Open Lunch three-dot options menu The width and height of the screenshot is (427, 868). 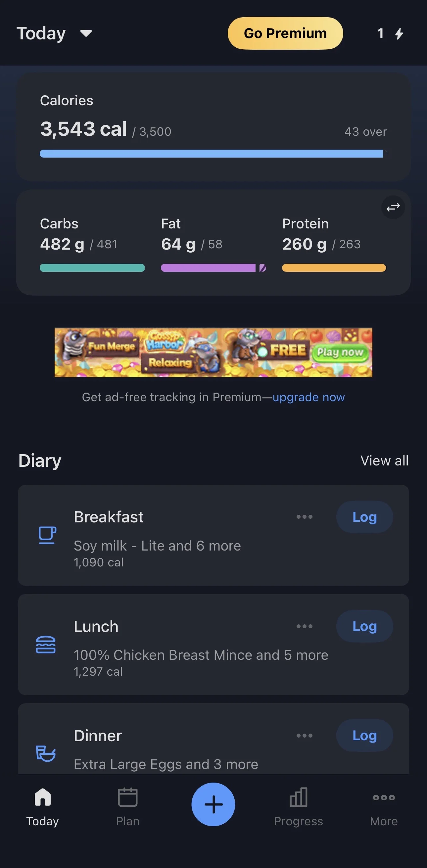coord(304,626)
